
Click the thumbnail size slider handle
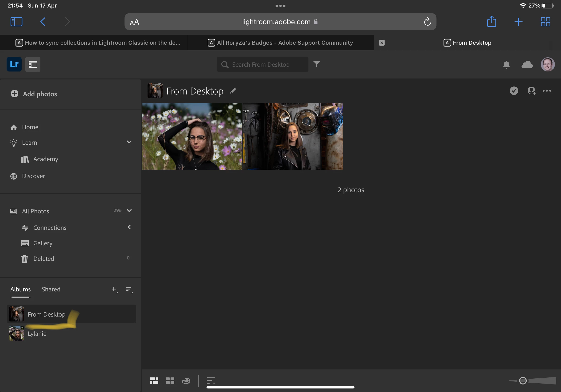(x=523, y=380)
